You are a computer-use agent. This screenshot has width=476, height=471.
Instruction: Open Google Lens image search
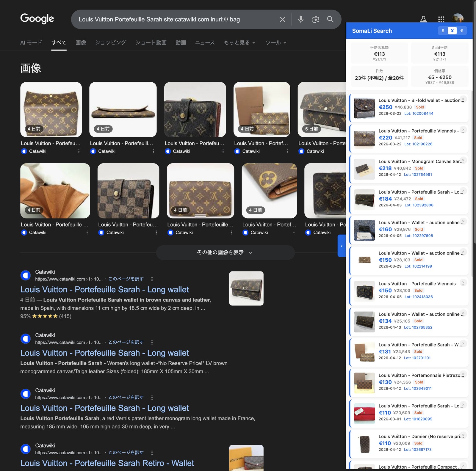[x=316, y=19]
